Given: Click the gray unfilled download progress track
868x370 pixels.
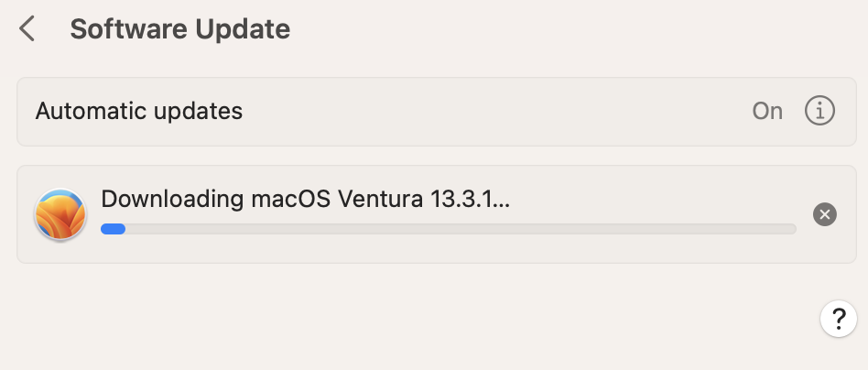Looking at the screenshot, I should [x=461, y=229].
